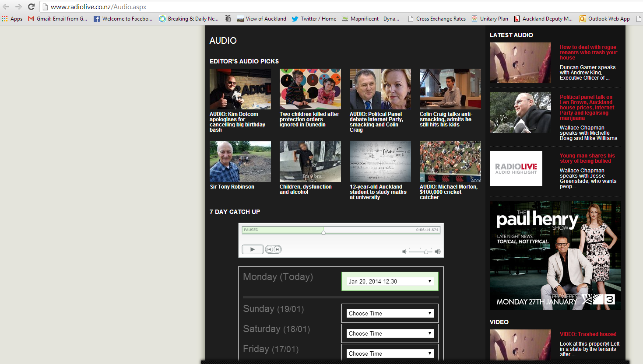Viewport: 643px width, 364px height.
Task: Open the Twitter / Home bookmark
Action: pos(314,19)
